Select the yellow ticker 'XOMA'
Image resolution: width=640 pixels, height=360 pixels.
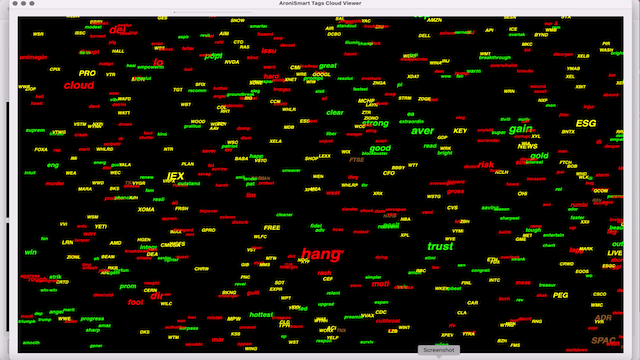(x=146, y=210)
